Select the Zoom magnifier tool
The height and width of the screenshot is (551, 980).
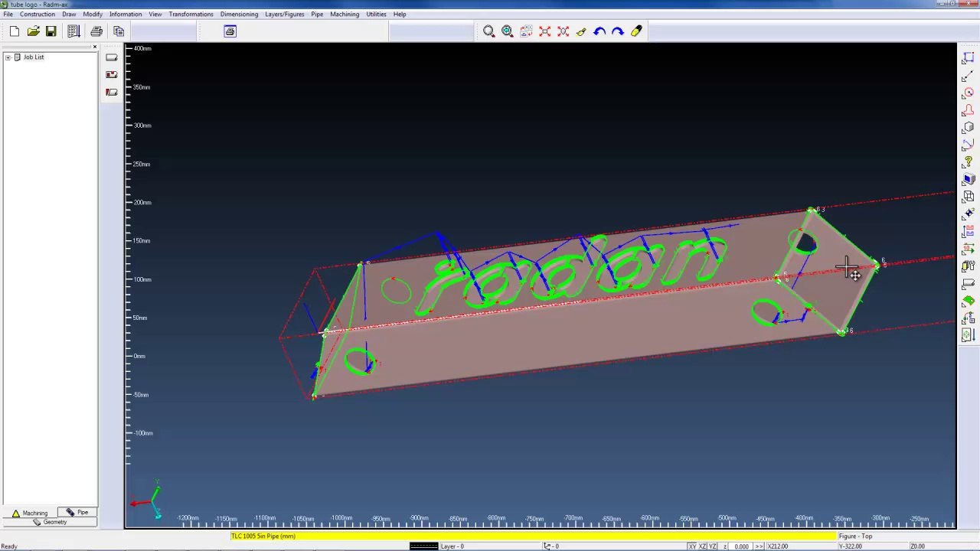click(489, 31)
